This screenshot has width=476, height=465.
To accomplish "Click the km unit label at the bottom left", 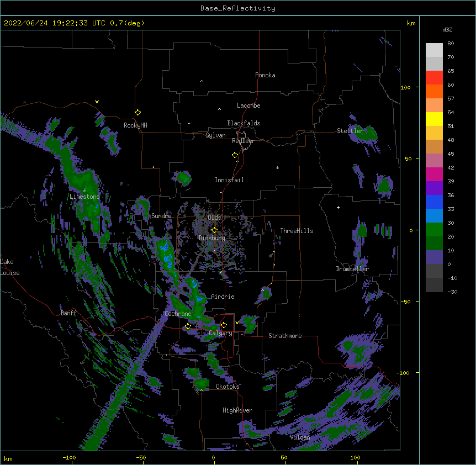I will click(x=8, y=459).
